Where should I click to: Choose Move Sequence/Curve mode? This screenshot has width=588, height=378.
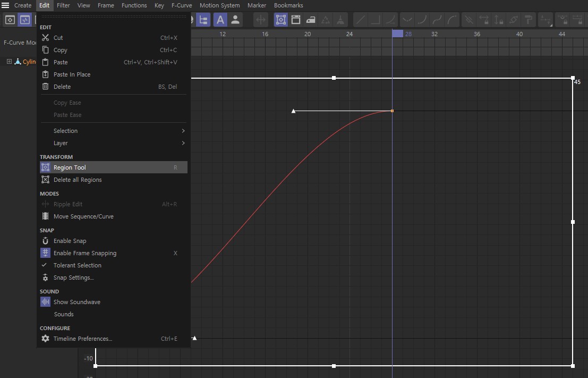point(114,216)
